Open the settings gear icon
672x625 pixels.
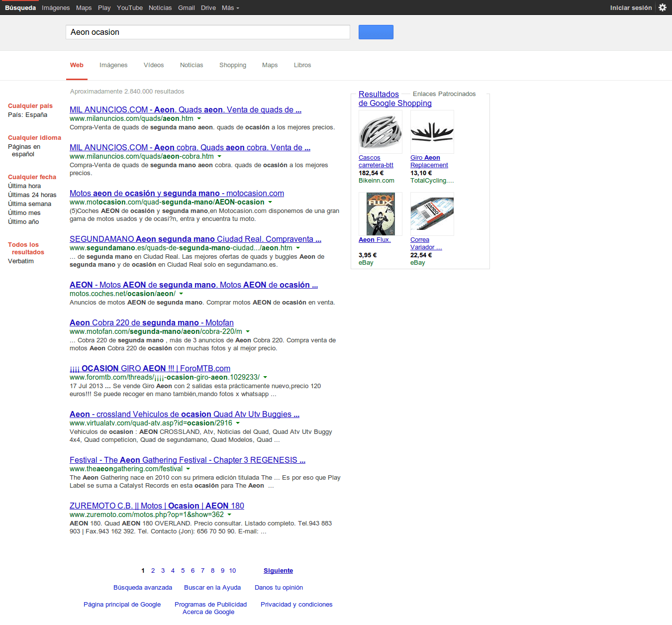click(663, 7)
